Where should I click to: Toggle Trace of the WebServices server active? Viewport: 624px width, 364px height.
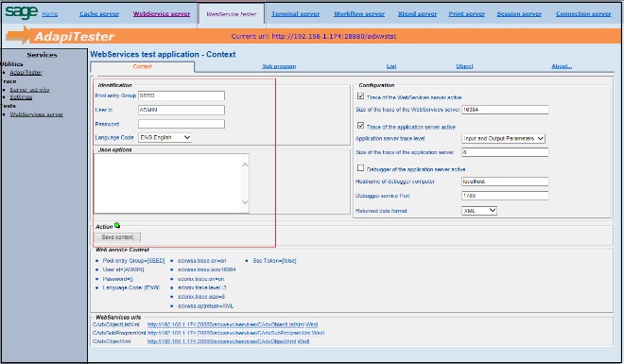click(x=360, y=95)
